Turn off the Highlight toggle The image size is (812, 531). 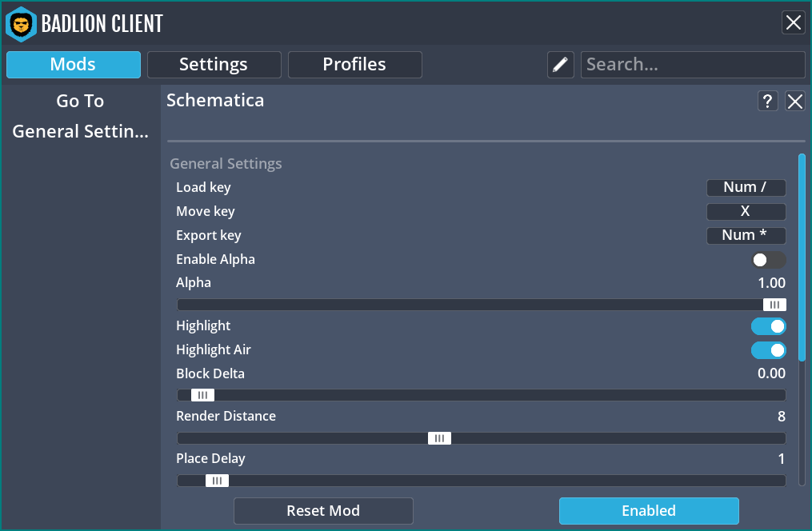pos(769,326)
